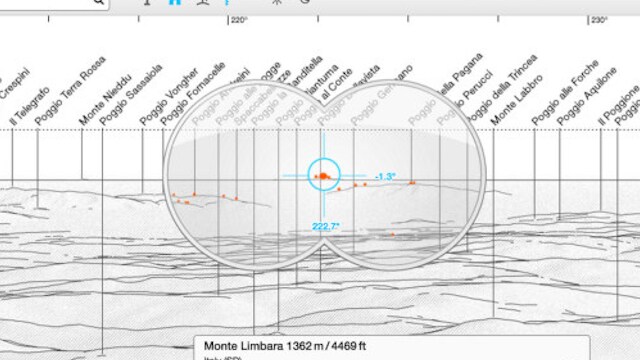
Task: Click the -1.3° elevation readout
Action: (x=385, y=177)
